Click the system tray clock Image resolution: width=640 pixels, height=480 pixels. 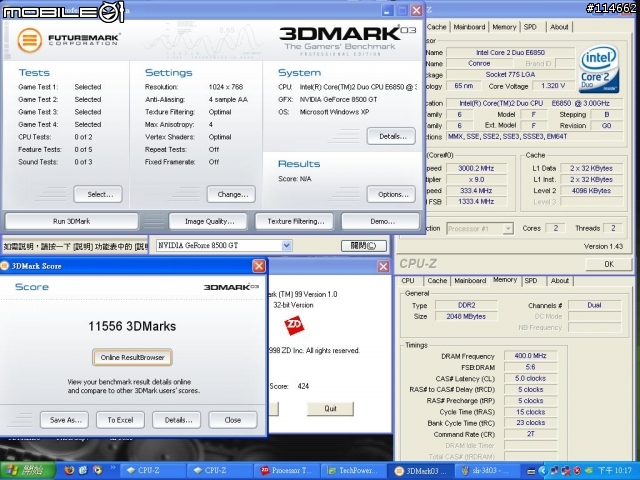[x=614, y=471]
